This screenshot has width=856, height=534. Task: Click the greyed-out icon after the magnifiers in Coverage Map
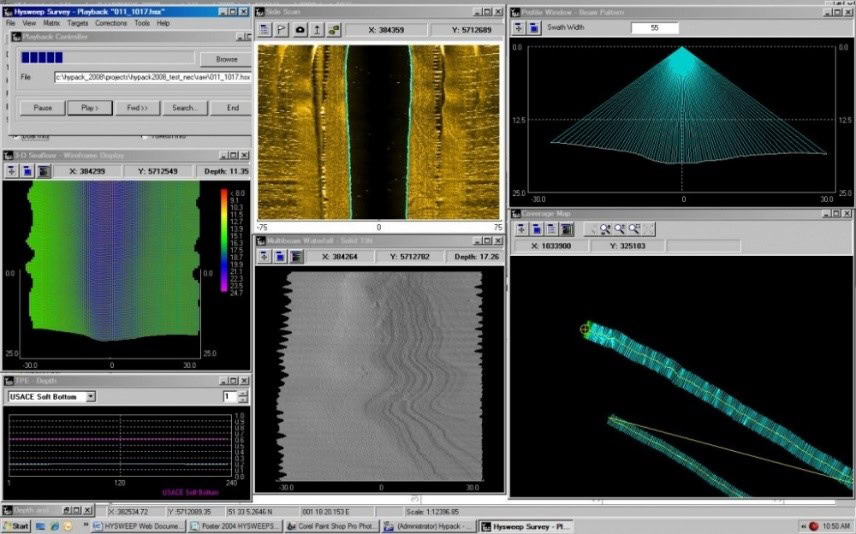tap(648, 229)
